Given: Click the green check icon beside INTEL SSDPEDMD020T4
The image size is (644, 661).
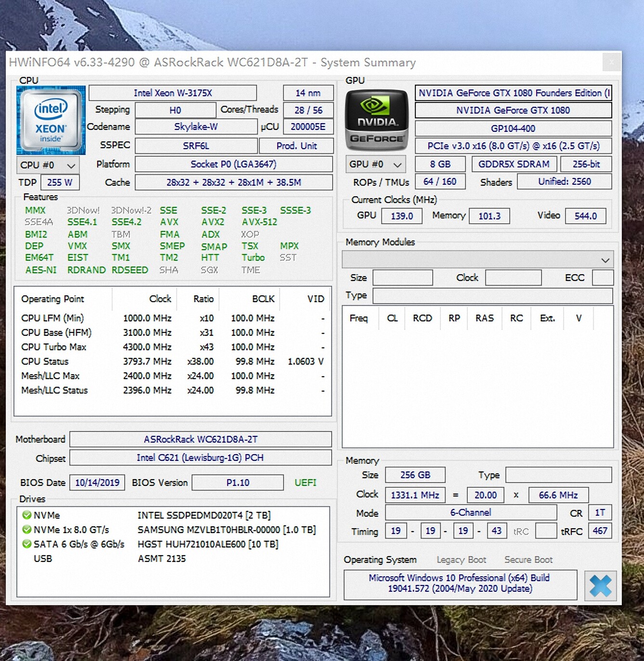Looking at the screenshot, I should click(x=27, y=515).
